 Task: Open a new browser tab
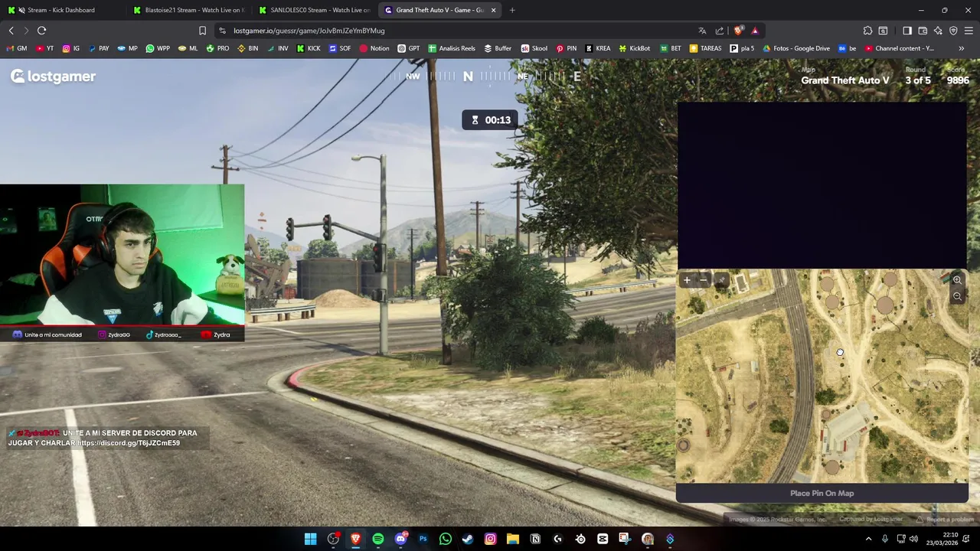click(512, 10)
